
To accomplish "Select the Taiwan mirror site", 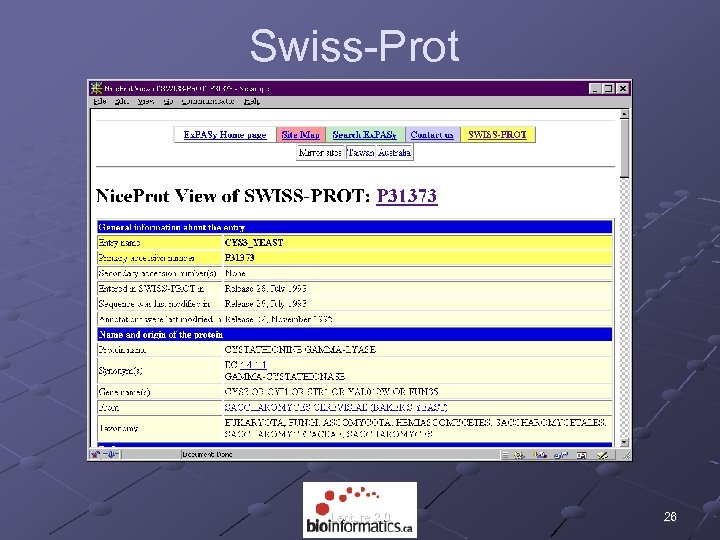I will (x=360, y=152).
